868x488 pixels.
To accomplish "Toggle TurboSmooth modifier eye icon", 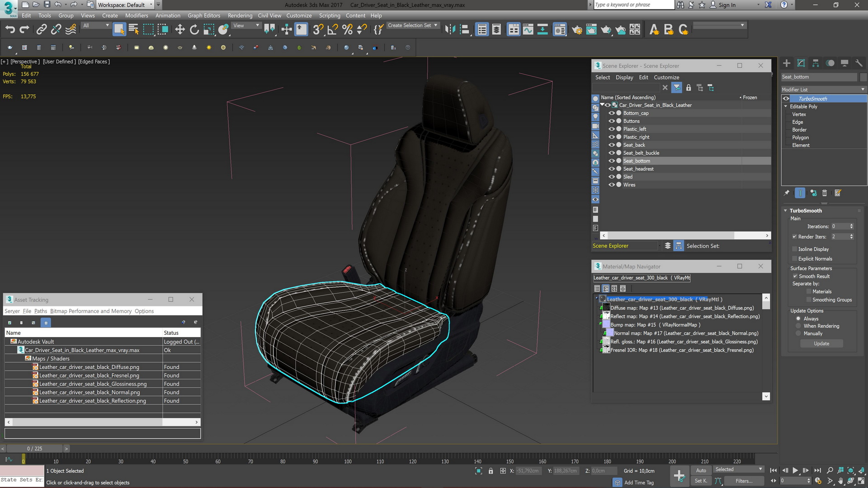I will [x=786, y=99].
